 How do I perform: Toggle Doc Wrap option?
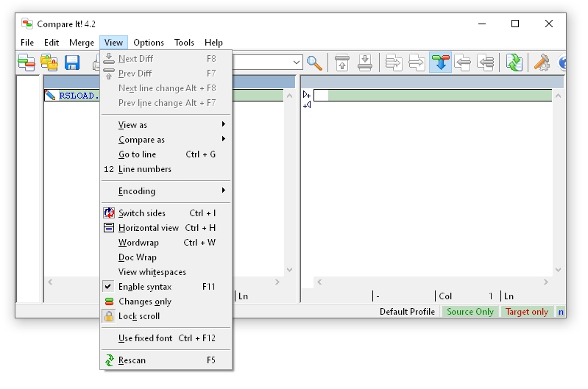[166, 257]
